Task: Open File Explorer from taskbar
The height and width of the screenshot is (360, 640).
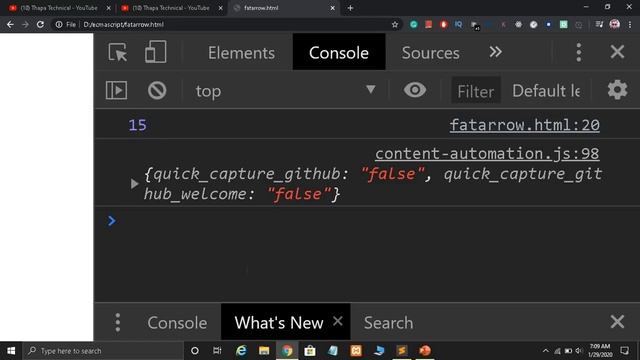Action: point(264,351)
